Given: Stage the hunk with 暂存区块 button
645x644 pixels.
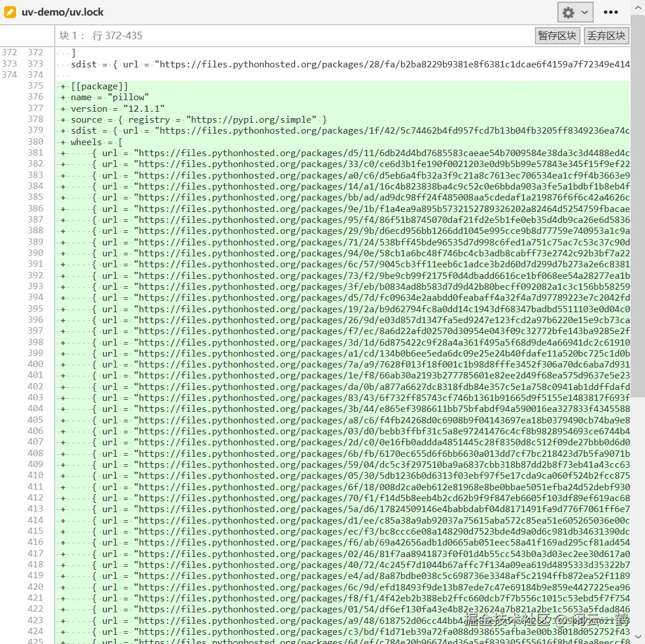Looking at the screenshot, I should 557,36.
